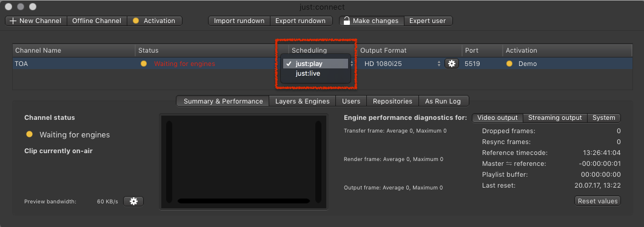Click the gear icon next to Preview bandwidth

[133, 201]
